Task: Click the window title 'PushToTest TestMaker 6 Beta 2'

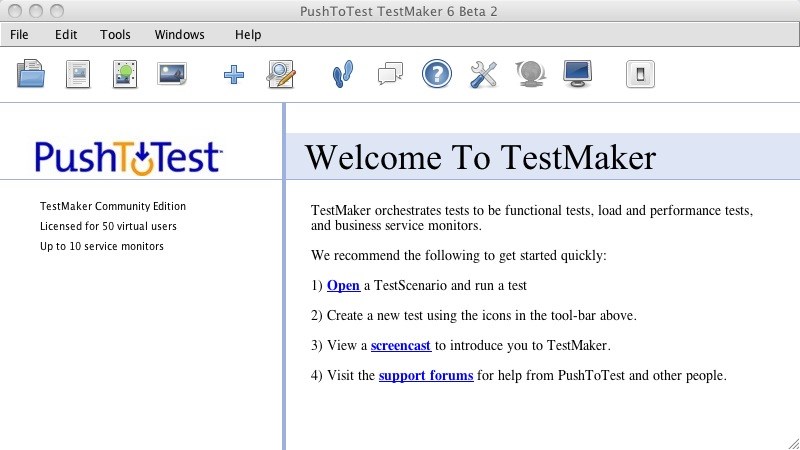Action: [398, 11]
